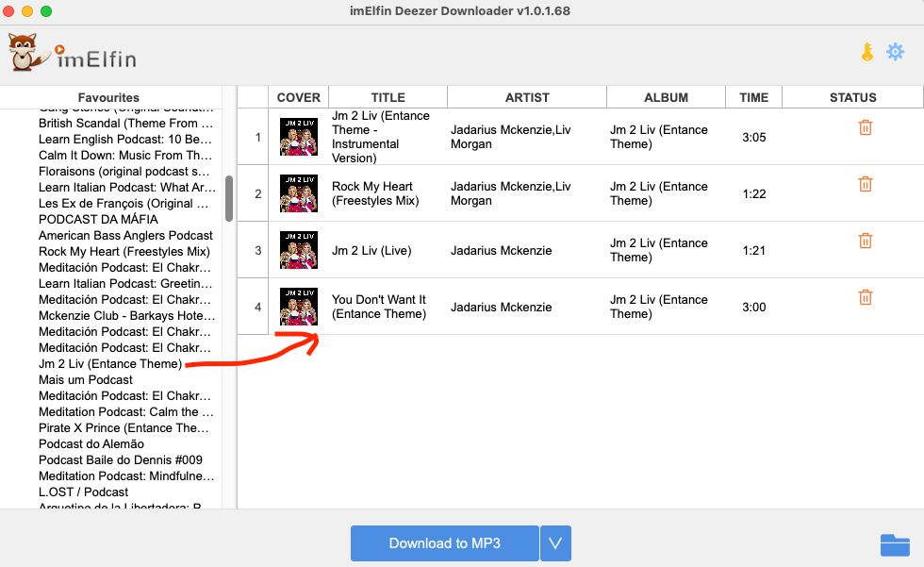Screen dimensions: 924x567
Task: Open Pirate X Prince (Entance The… entry
Action: click(x=124, y=428)
